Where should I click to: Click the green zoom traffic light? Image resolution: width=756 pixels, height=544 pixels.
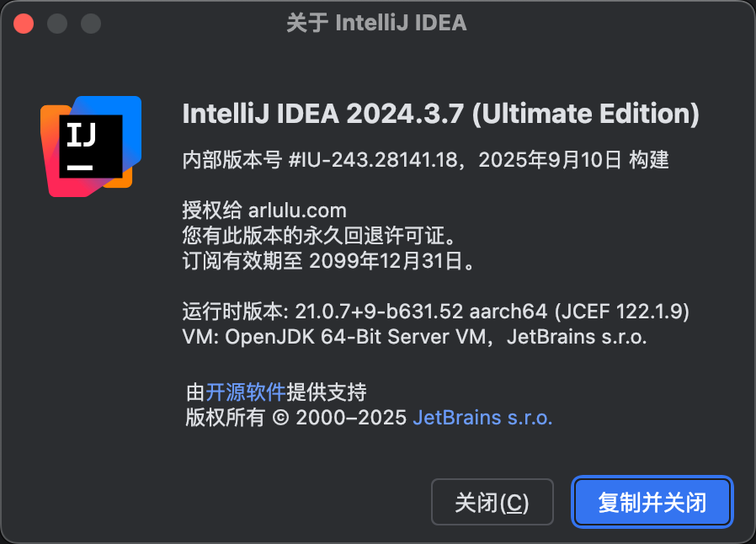90,23
